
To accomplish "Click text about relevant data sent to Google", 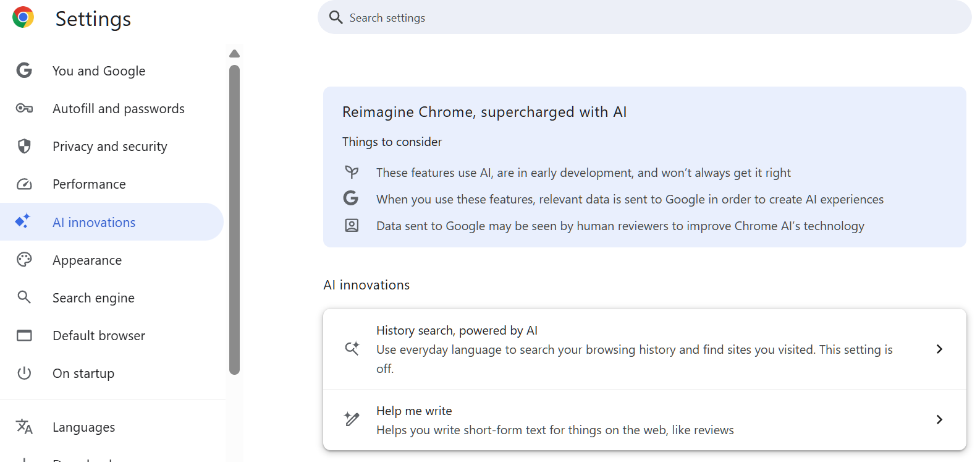I will click(x=630, y=199).
